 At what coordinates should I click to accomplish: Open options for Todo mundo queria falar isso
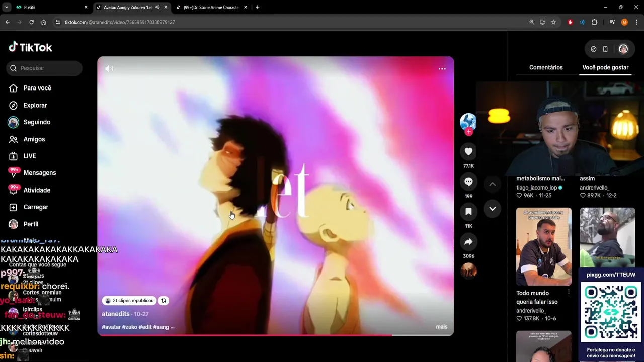tap(569, 292)
